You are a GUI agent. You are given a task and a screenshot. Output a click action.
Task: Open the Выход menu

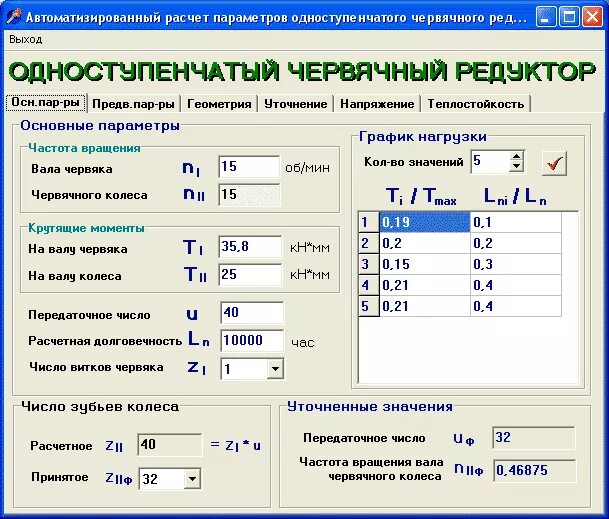coord(26,39)
